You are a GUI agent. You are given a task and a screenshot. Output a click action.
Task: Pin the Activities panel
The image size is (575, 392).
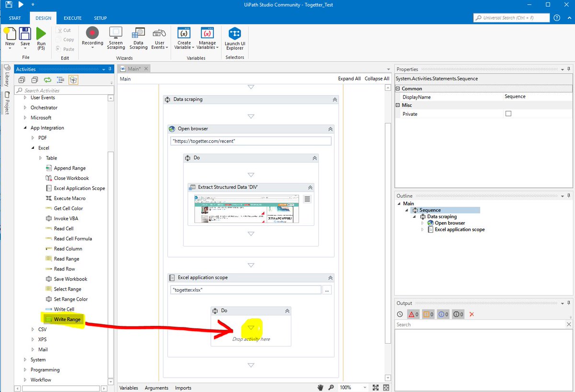[x=111, y=69]
